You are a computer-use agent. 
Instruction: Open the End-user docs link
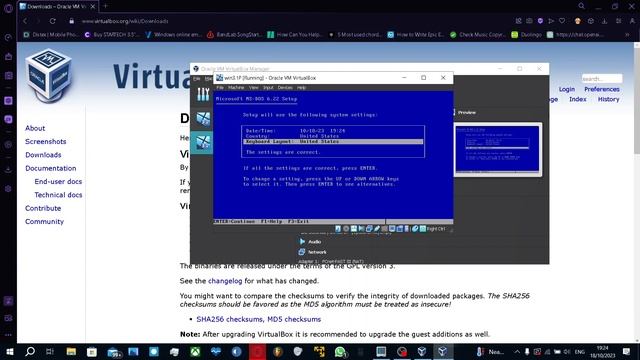(x=58, y=182)
